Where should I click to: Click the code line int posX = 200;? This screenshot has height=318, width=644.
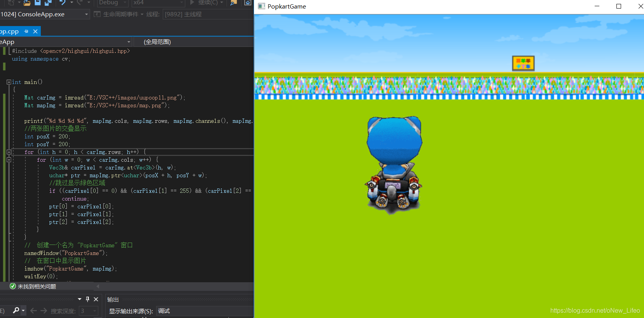[x=47, y=136]
